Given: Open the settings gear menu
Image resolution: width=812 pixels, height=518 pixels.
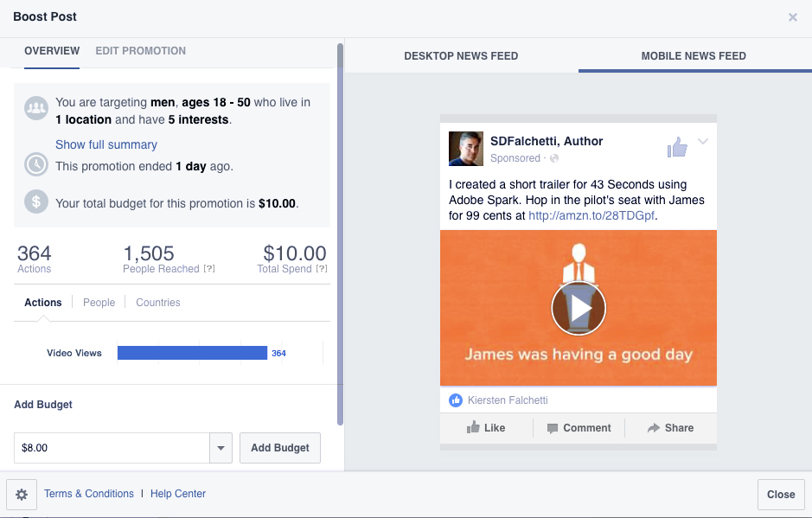Looking at the screenshot, I should pyautogui.click(x=22, y=494).
